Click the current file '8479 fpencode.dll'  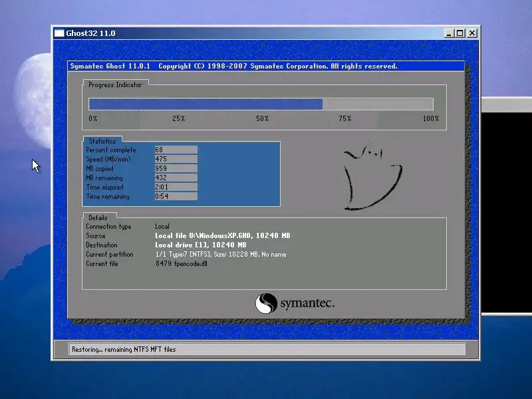point(181,263)
